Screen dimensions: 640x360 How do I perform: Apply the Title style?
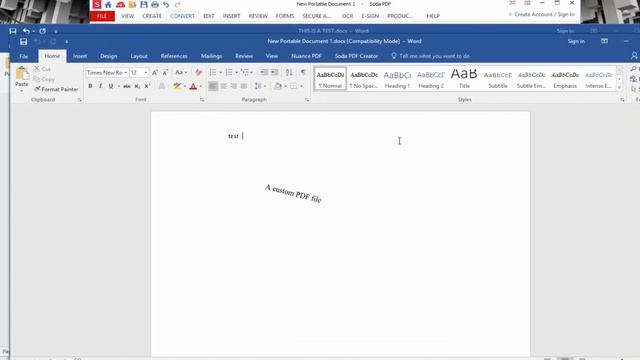tap(464, 79)
